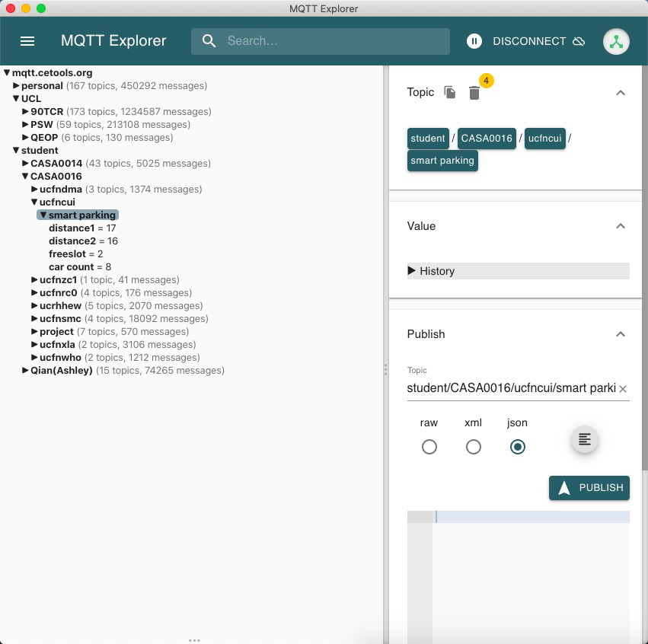Select the json format radio button
The height and width of the screenshot is (644, 648).
(517, 447)
